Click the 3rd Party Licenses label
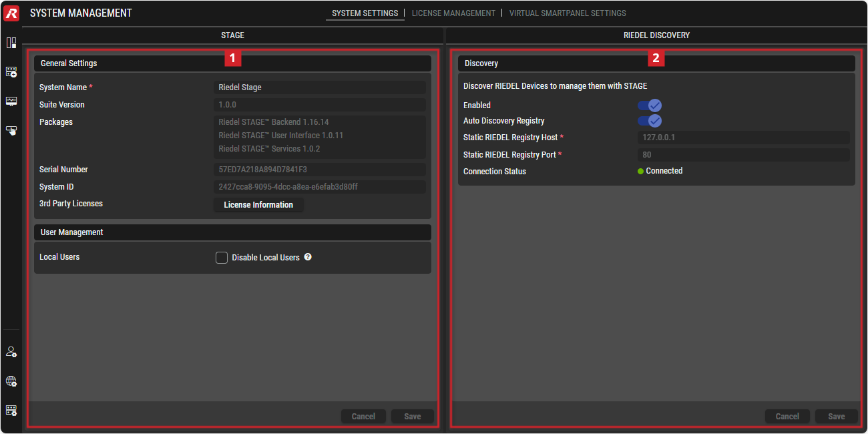868x434 pixels. 71,204
